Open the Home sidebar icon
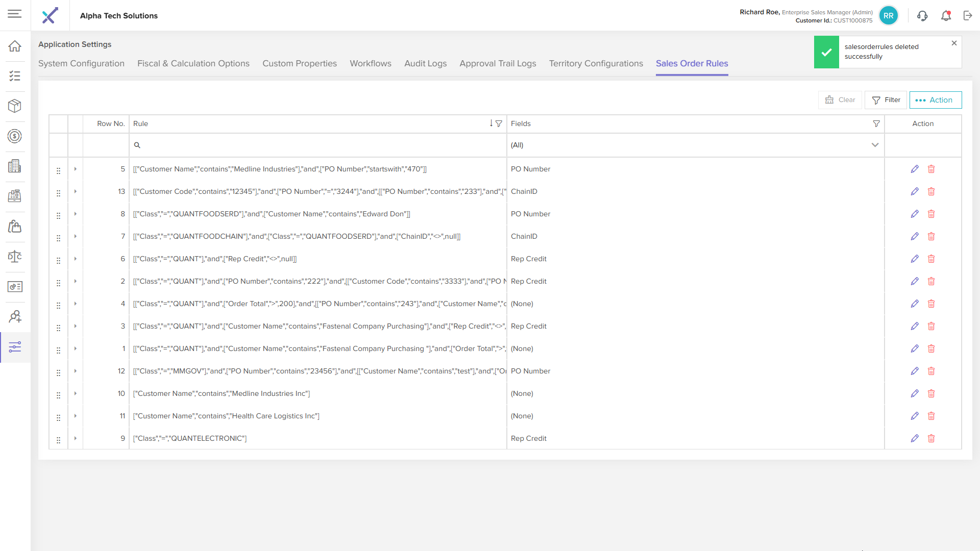The height and width of the screenshot is (551, 980). 15,46
